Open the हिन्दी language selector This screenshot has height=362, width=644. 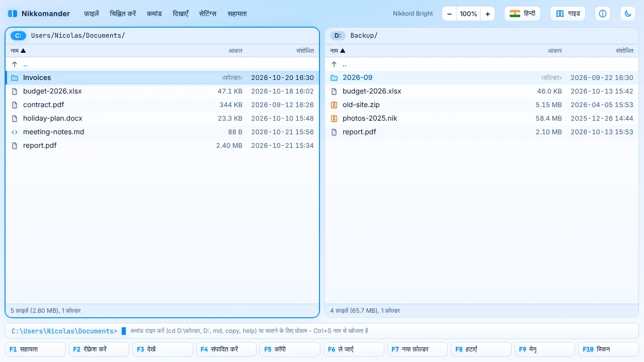(522, 14)
